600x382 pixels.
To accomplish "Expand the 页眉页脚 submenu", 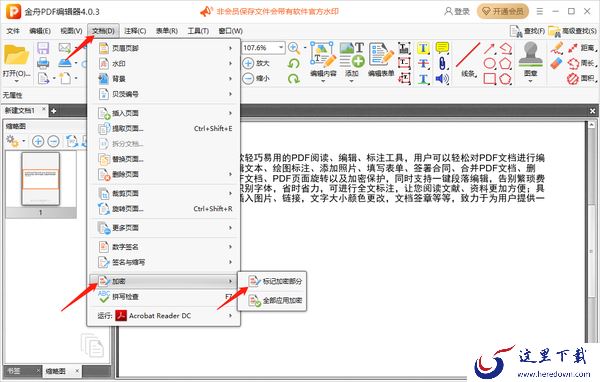I will point(164,48).
